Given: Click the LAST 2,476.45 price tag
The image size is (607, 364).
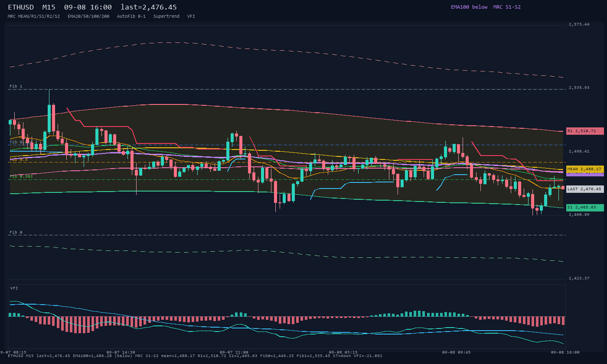Looking at the screenshot, I should tap(585, 189).
